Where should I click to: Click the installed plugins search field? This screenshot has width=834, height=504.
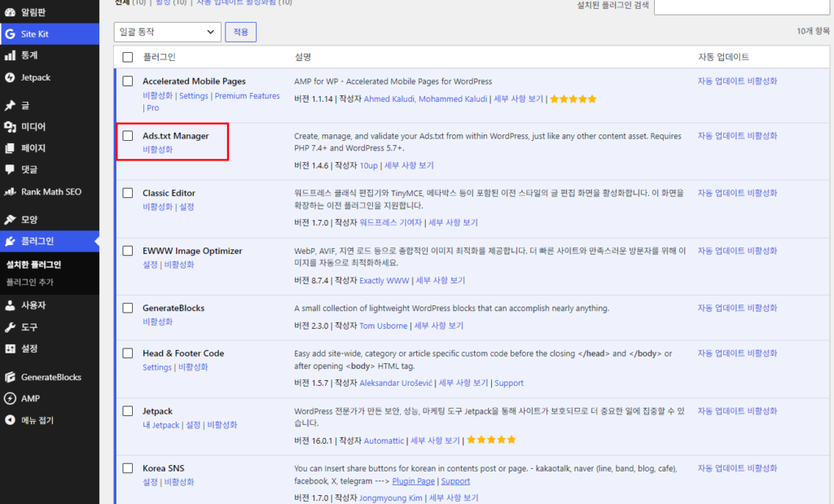742,7
